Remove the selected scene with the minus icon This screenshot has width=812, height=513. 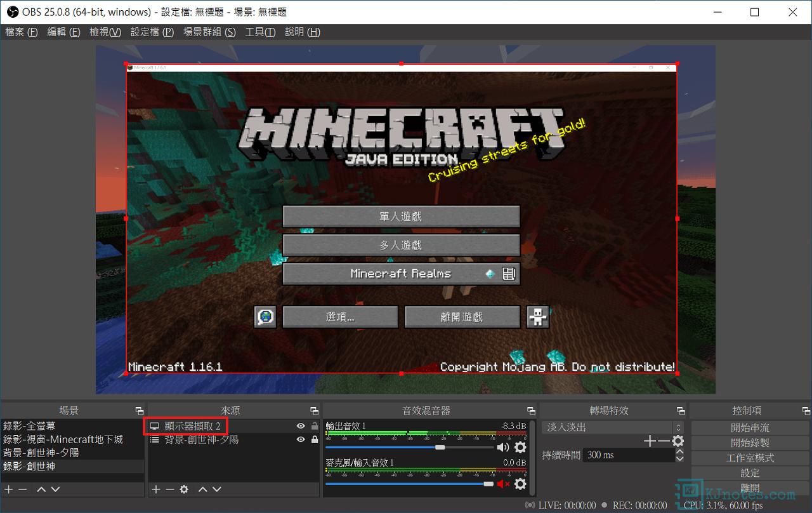23,490
